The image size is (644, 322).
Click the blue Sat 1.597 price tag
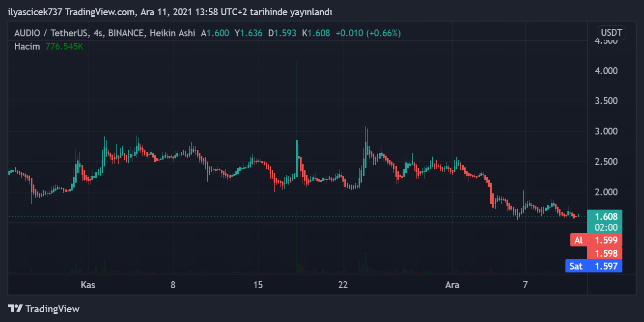point(593,266)
